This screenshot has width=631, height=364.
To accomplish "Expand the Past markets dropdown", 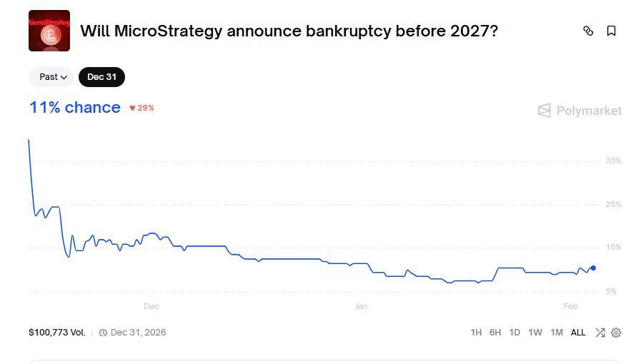I will [x=53, y=77].
